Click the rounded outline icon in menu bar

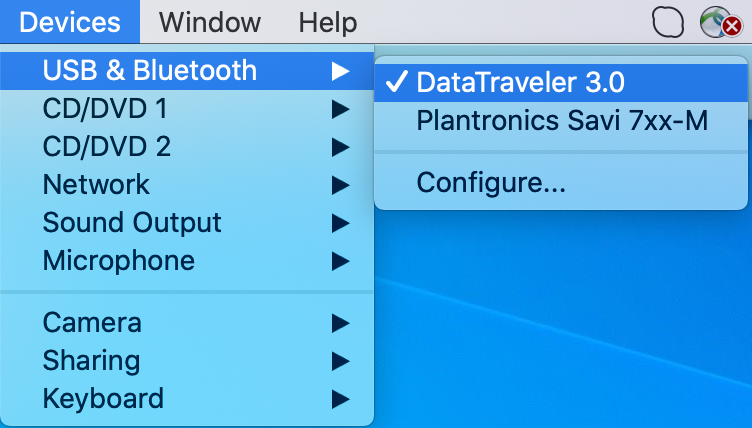point(668,22)
